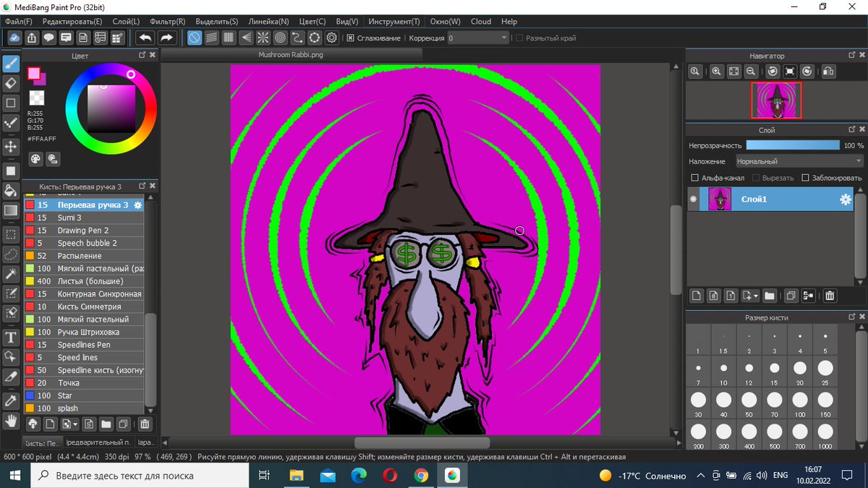Enable the Альфа-канал checkbox
The image size is (868, 488).
pos(695,178)
